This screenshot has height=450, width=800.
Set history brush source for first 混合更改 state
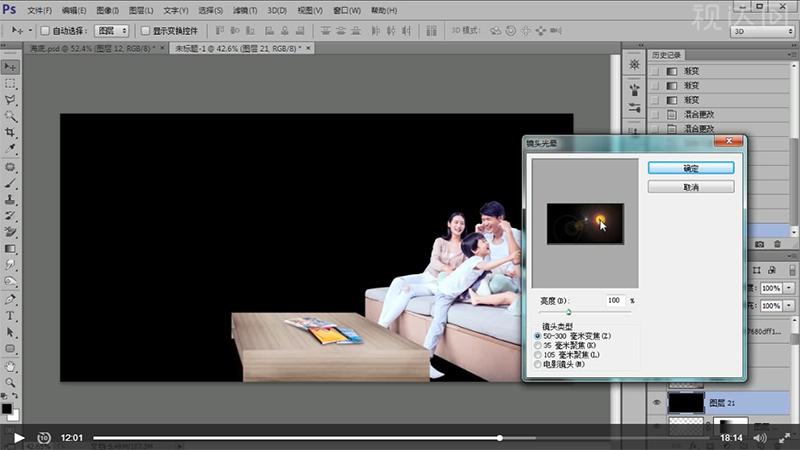pos(655,115)
